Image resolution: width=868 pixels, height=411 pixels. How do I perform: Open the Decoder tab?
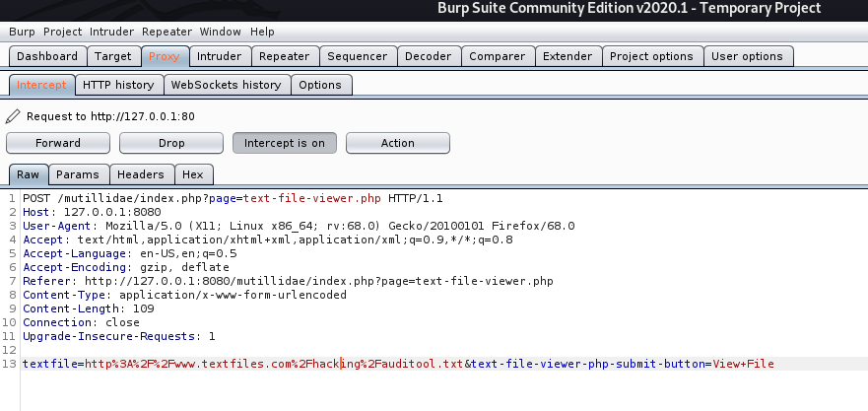[x=429, y=56]
